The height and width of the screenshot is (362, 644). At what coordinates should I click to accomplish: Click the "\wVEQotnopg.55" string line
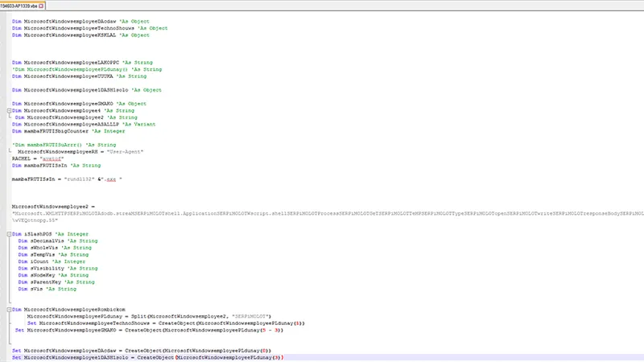coord(35,220)
